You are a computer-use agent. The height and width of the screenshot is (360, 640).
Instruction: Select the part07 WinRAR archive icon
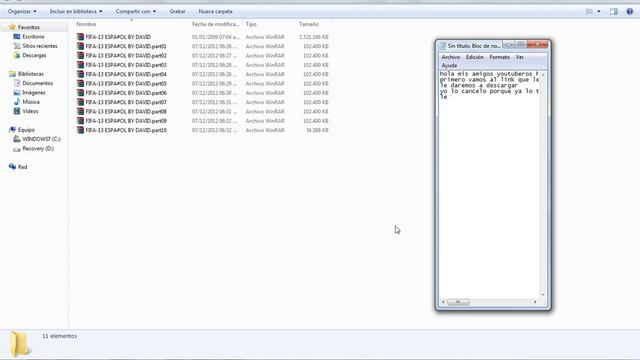click(80, 102)
